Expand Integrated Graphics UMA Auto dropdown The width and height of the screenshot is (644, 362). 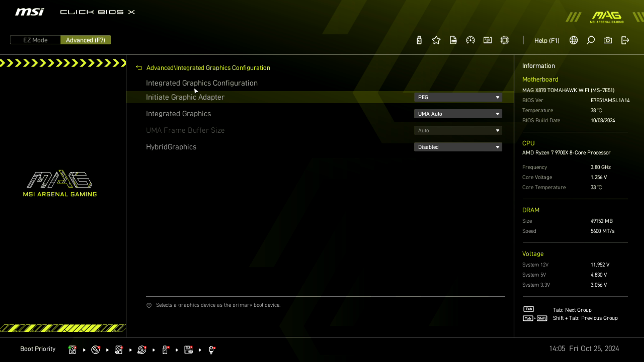[x=458, y=114]
